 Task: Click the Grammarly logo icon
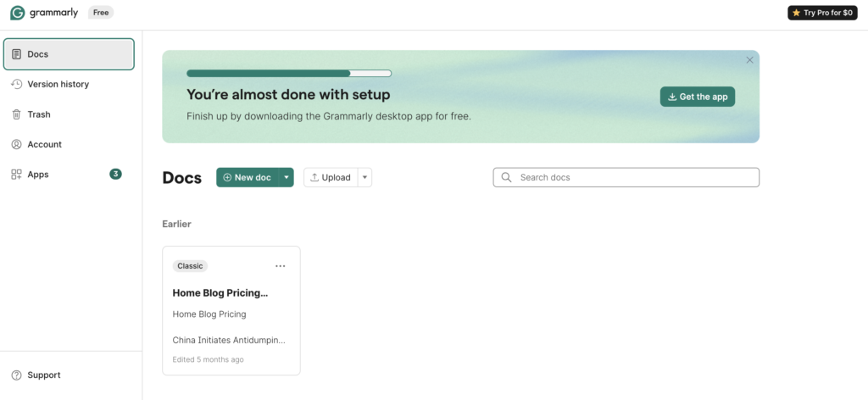(x=17, y=13)
